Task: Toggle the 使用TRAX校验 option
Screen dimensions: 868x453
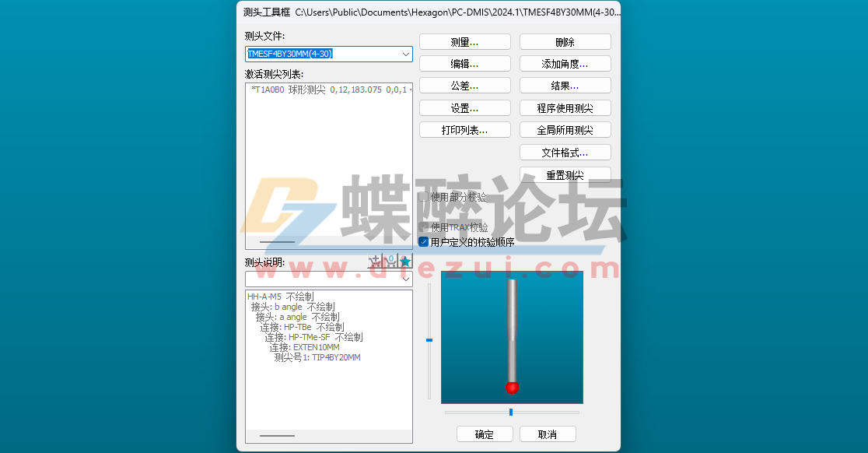Action: click(x=424, y=226)
